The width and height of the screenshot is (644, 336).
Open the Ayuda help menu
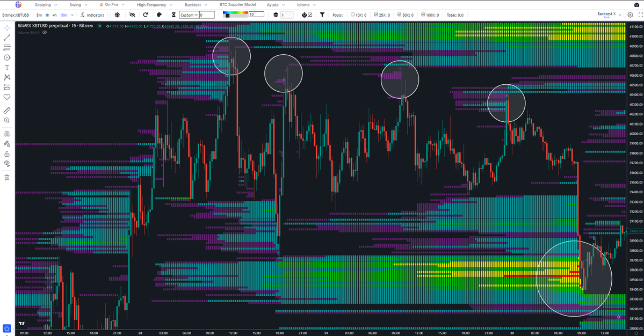coord(276,5)
